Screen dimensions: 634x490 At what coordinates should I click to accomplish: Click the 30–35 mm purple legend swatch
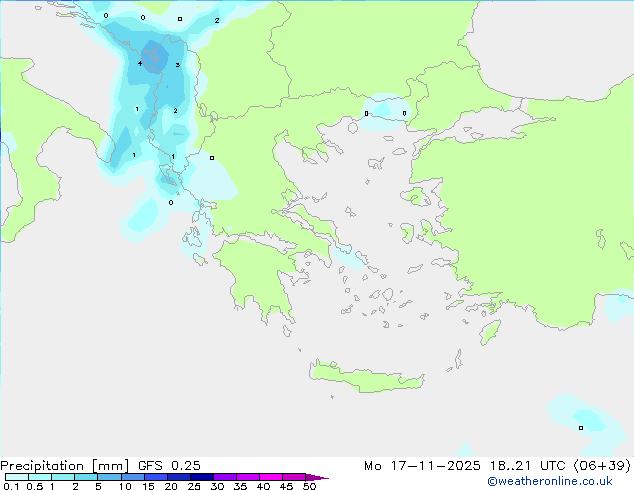click(224, 477)
